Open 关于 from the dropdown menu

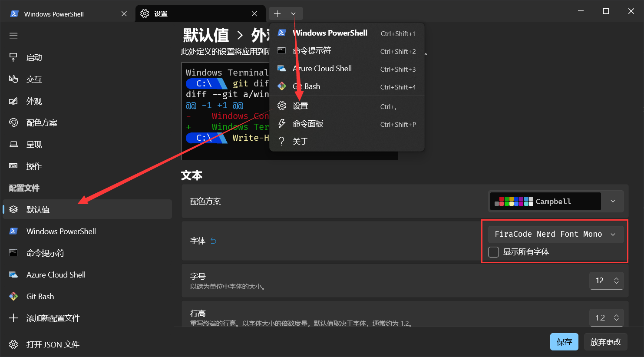tap(347, 142)
